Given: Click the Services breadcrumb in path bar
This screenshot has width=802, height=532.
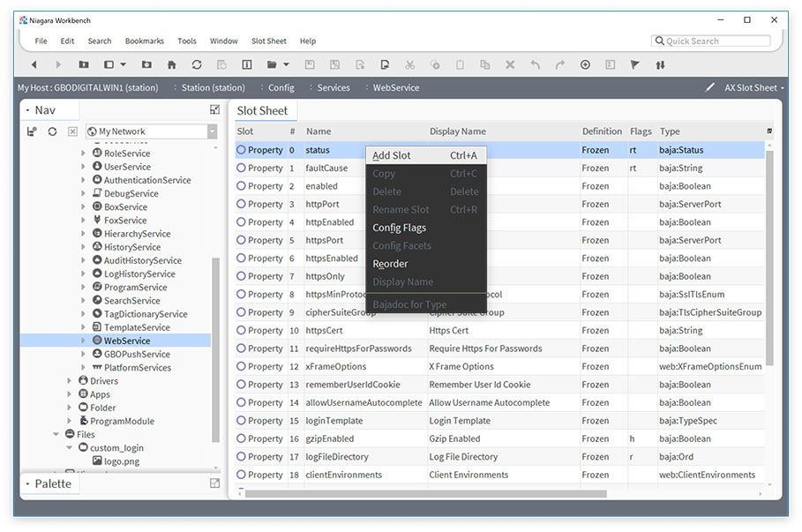Looking at the screenshot, I should point(334,87).
